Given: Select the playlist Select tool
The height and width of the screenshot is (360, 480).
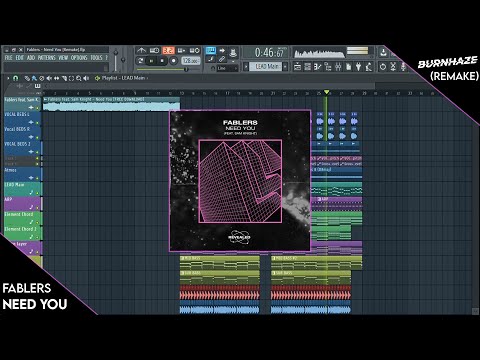Looking at the screenshot, I should pyautogui.click(x=71, y=78).
